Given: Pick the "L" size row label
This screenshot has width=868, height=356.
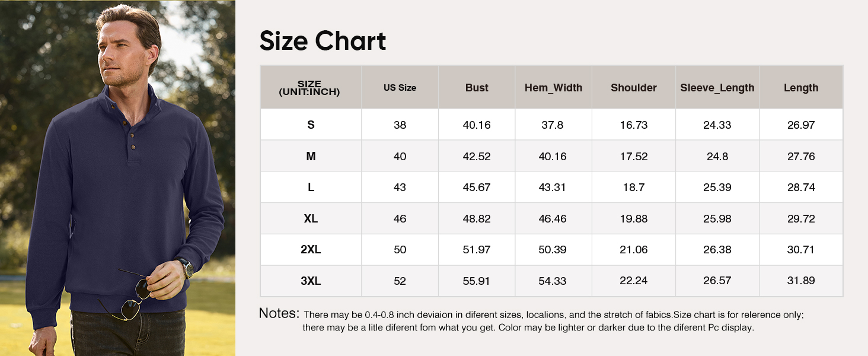Looking at the screenshot, I should click(311, 187).
